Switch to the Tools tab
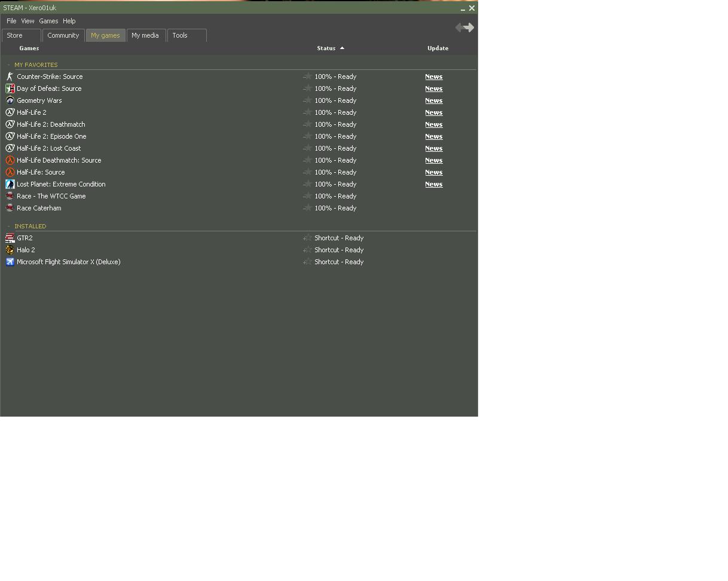 pyautogui.click(x=186, y=35)
